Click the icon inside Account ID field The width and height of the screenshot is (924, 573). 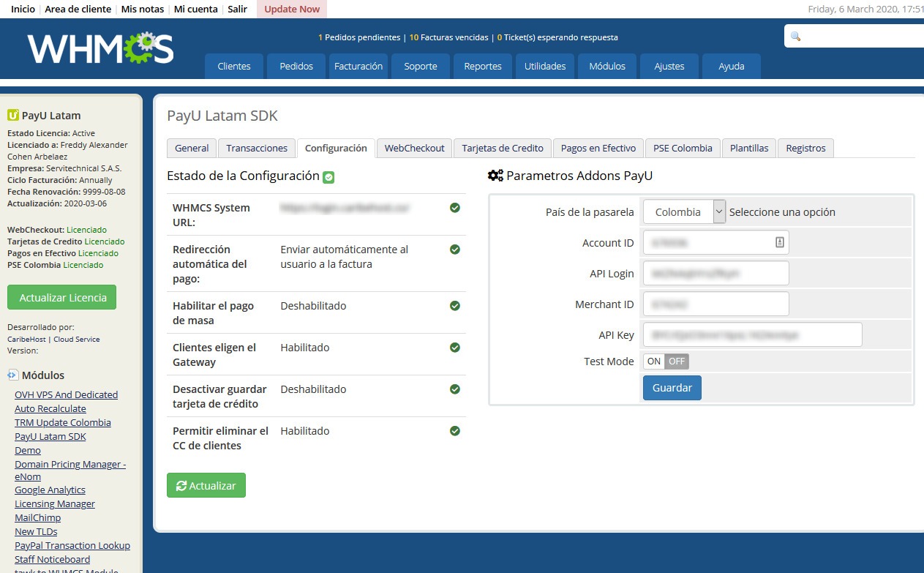[x=780, y=242]
